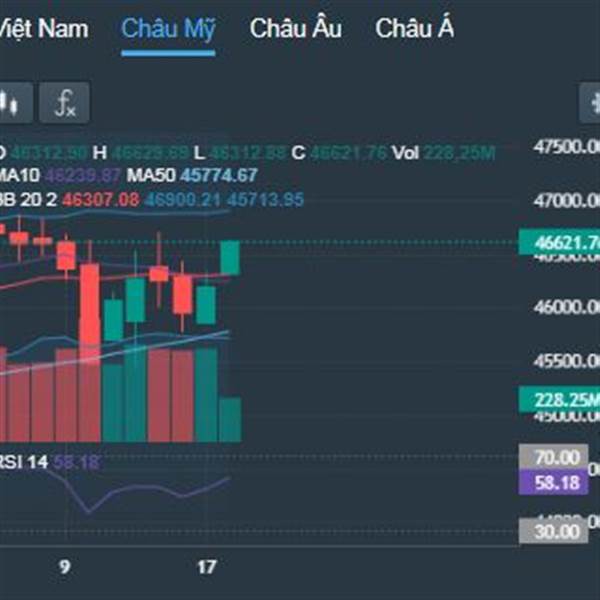This screenshot has width=600, height=600.
Task: Click the partially visible icon at top right
Action: point(590,103)
